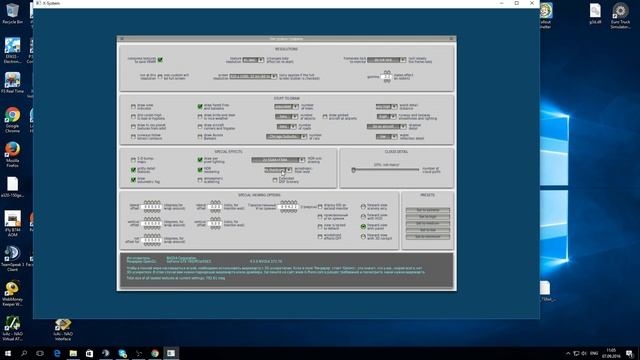Enable 3-D bump-maps checkbox
Viewport: 640px width, 360px height.
[x=133, y=160]
